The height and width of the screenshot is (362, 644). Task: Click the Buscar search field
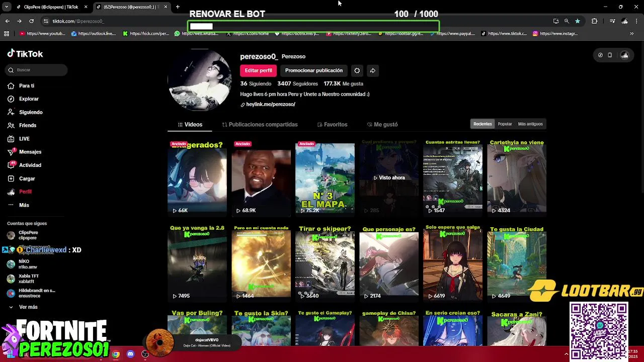[37, 70]
